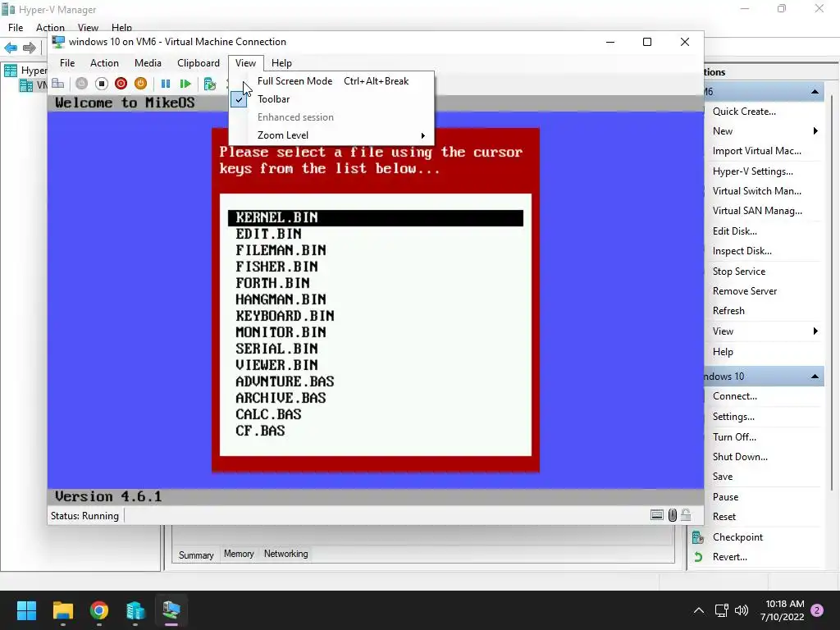Open the Clipboard menu
The height and width of the screenshot is (630, 840).
coord(199,63)
